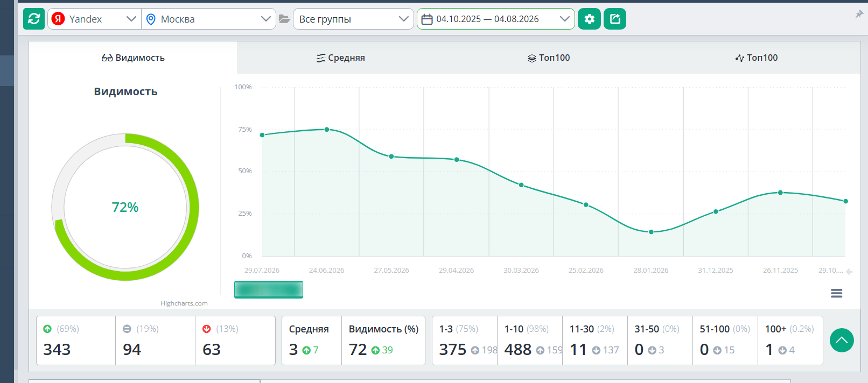Switch to the Средняя tab
868x383 pixels.
(341, 58)
